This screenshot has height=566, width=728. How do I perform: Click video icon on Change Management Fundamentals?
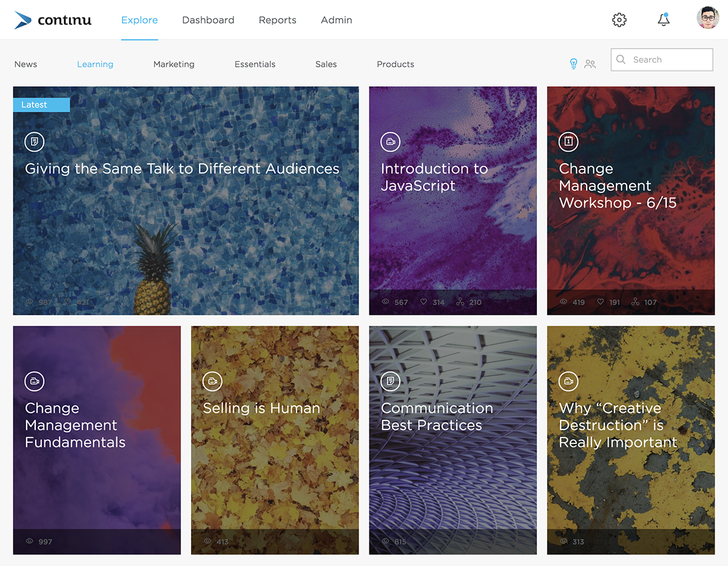pyautogui.click(x=35, y=382)
